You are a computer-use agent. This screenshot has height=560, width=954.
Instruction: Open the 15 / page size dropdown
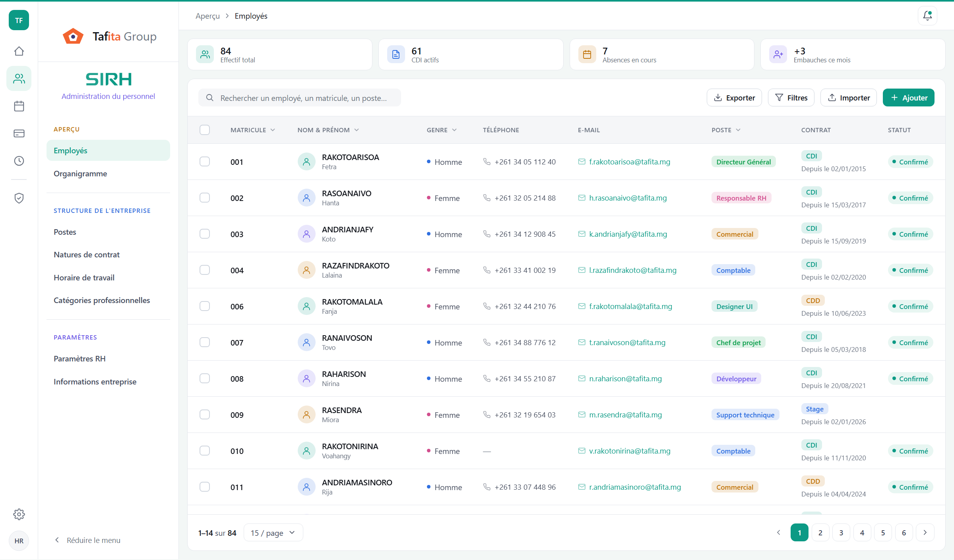point(273,533)
